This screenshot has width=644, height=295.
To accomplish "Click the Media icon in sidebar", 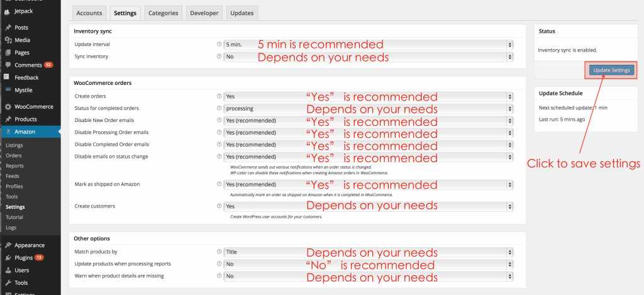I will [x=8, y=40].
